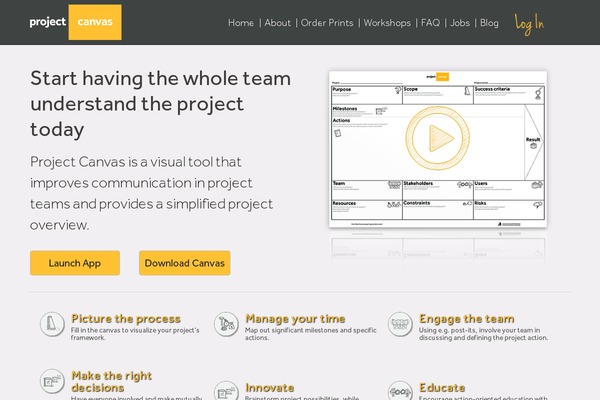600x400 pixels.
Task: Click the Risks cell in canvas preview
Action: click(x=509, y=210)
